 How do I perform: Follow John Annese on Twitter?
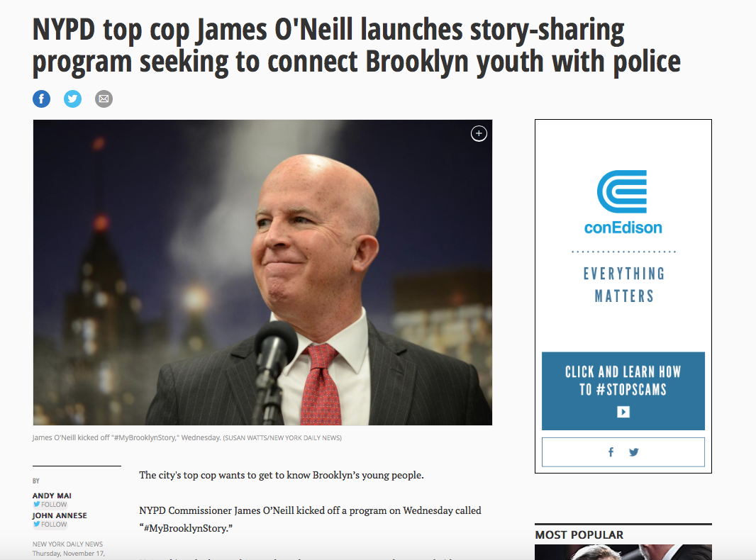(x=50, y=525)
